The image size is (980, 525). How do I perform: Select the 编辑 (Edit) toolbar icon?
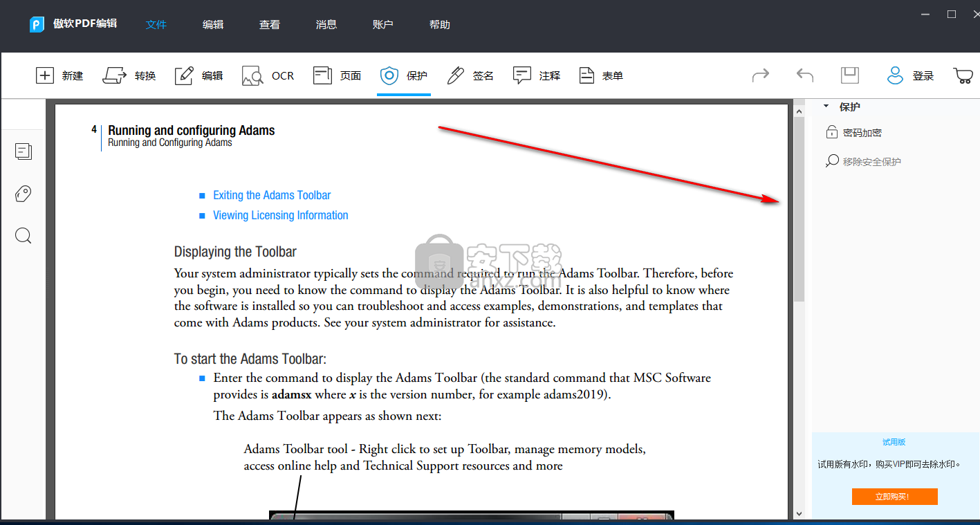[x=183, y=75]
